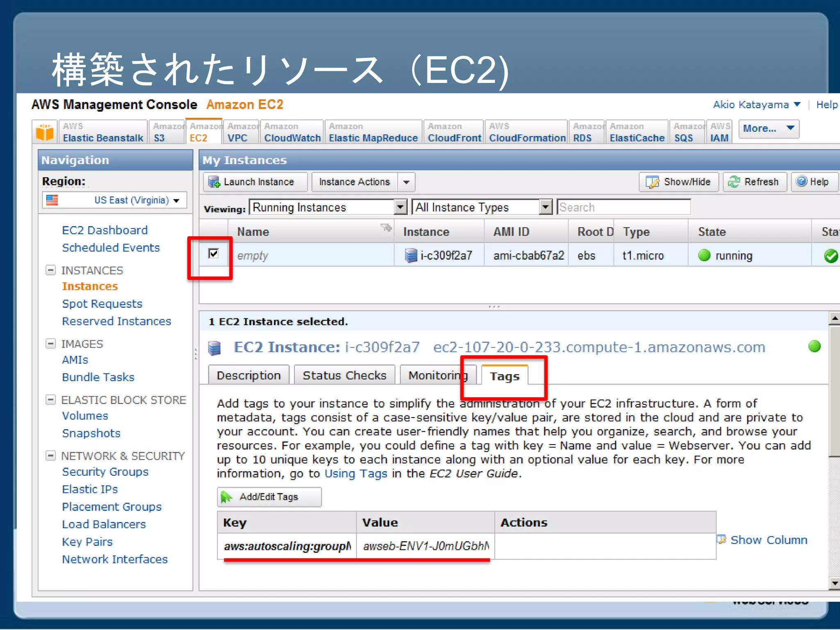840x630 pixels.
Task: Open Load Balancers in navigation
Action: click(104, 524)
